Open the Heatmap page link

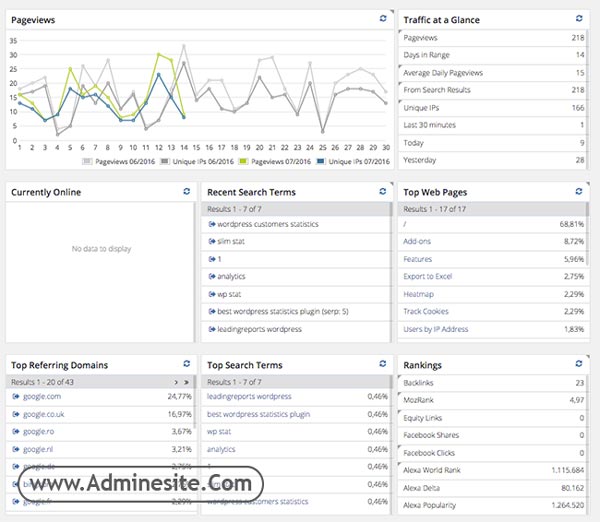click(420, 294)
